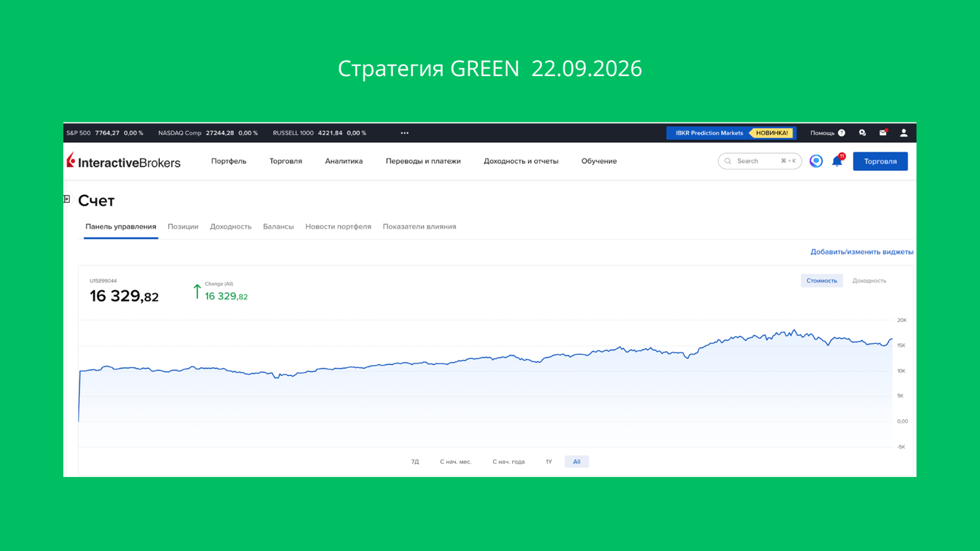
Task: Open the Торговля navigation menu
Action: coord(286,161)
